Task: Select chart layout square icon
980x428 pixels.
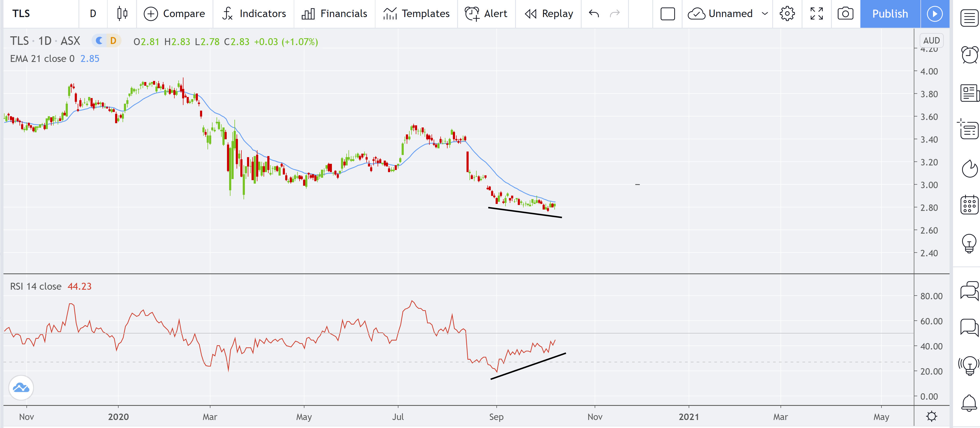Action: 668,14
